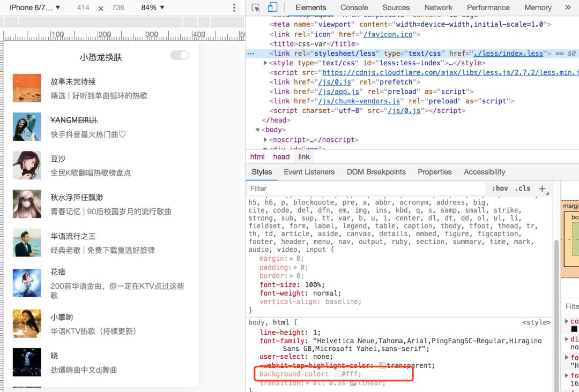The width and height of the screenshot is (579, 392).
Task: Click the user-select: none declaration
Action: point(296,357)
